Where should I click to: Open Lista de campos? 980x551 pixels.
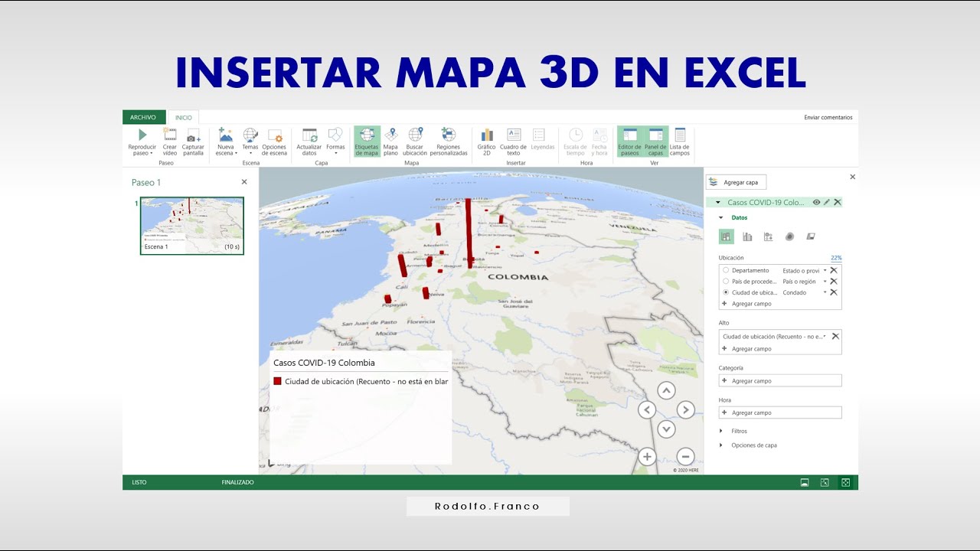click(x=680, y=142)
